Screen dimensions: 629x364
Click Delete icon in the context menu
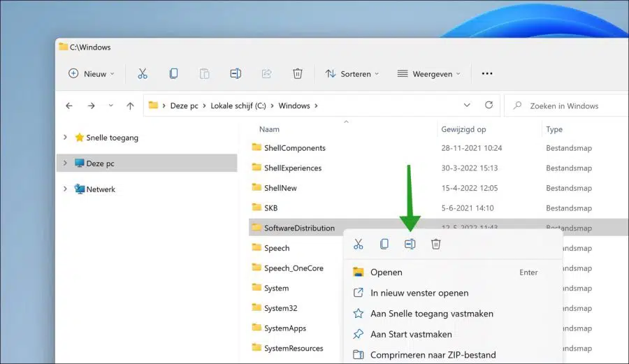(435, 244)
